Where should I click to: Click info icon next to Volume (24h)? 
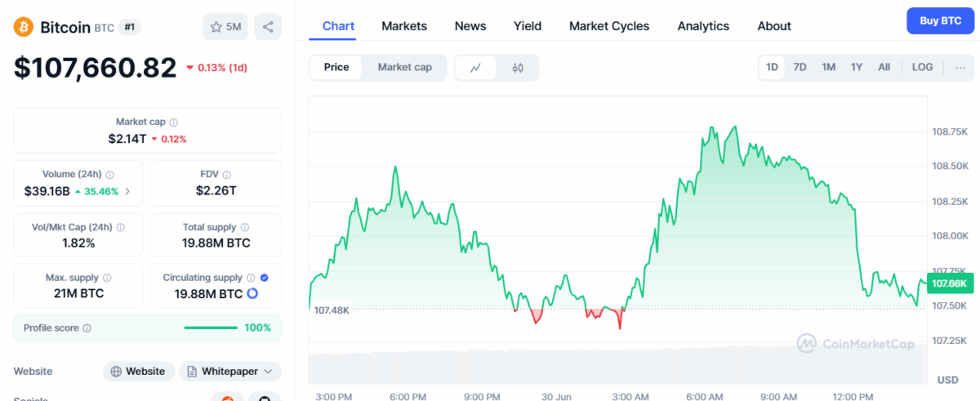[110, 175]
